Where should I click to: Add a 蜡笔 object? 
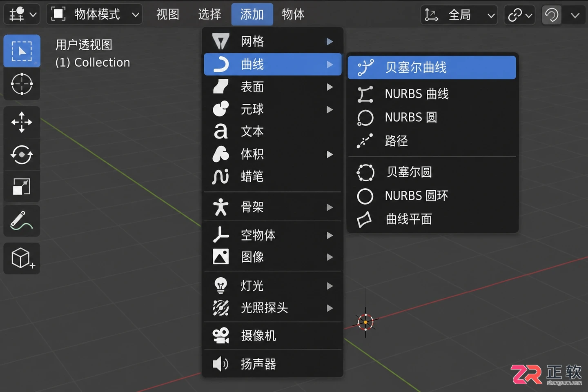pyautogui.click(x=273, y=177)
